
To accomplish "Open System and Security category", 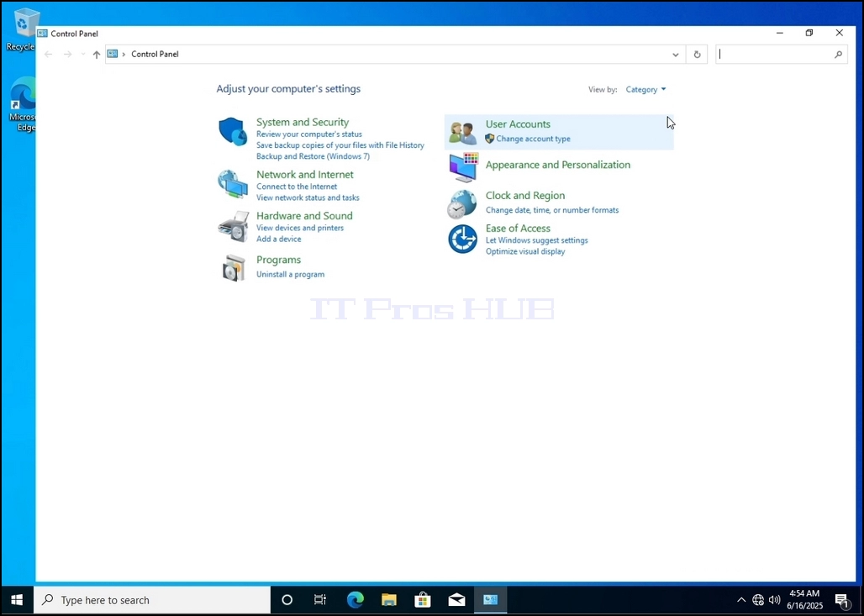I will point(303,123).
